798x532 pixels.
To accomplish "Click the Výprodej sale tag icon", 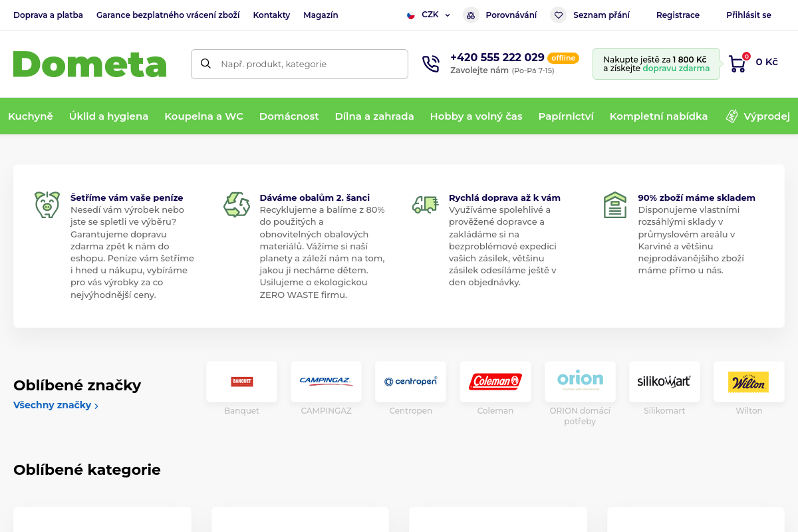I will click(x=731, y=116).
